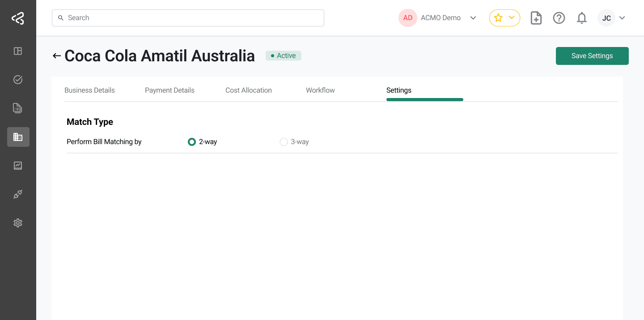
Task: Open the bills document sidebar icon
Action: (18, 108)
